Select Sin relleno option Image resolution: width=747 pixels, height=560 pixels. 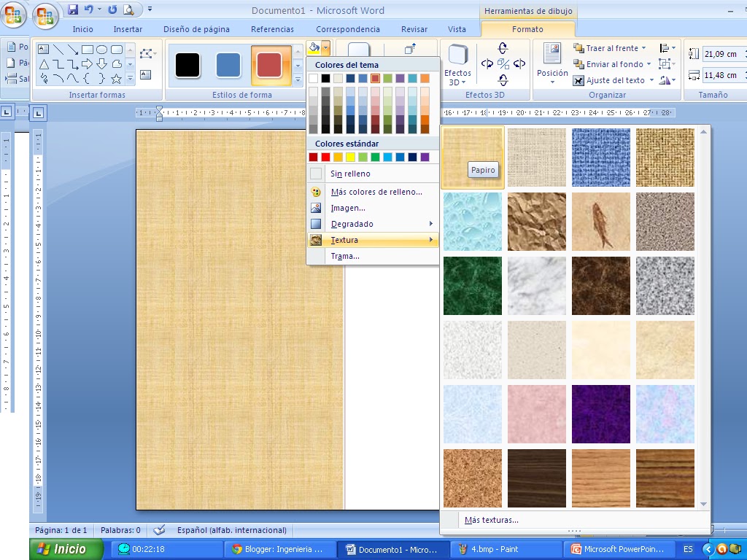click(x=373, y=174)
